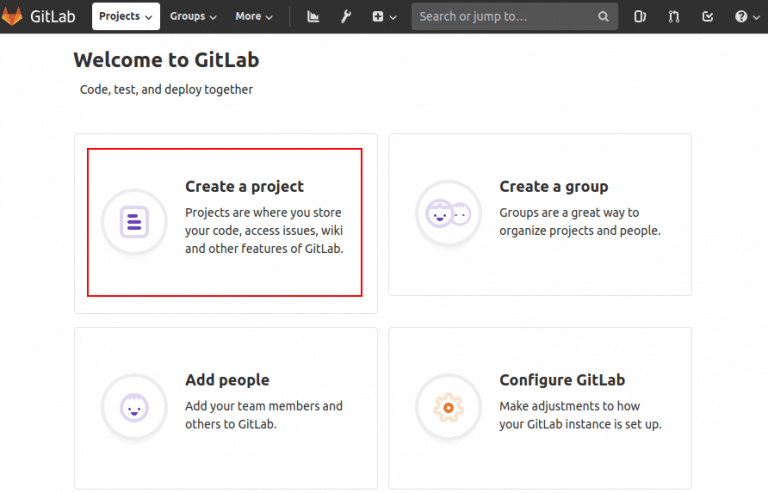Open the Configure GitLab heading
The image size is (768, 493).
click(562, 380)
